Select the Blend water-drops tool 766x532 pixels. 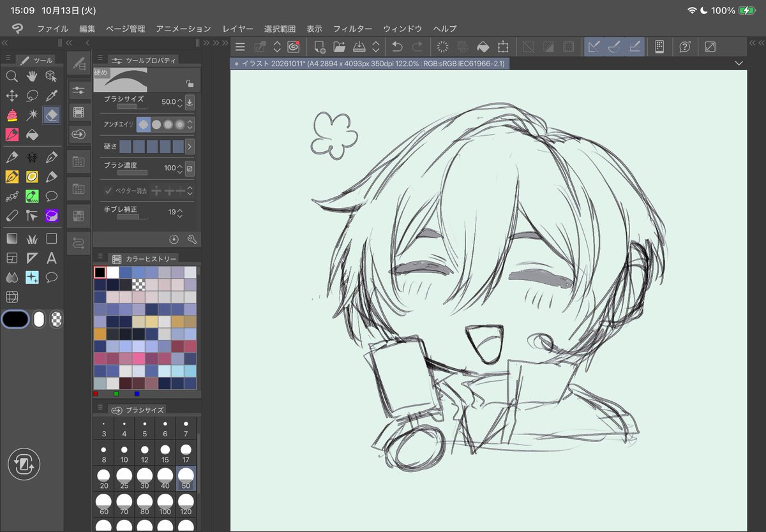(11, 277)
